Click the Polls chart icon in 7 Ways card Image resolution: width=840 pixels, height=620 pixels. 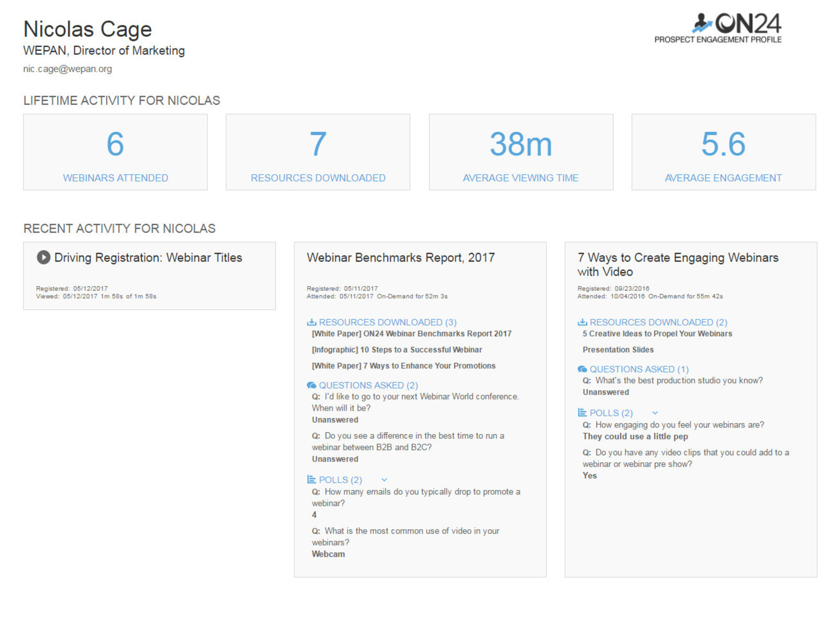[582, 413]
